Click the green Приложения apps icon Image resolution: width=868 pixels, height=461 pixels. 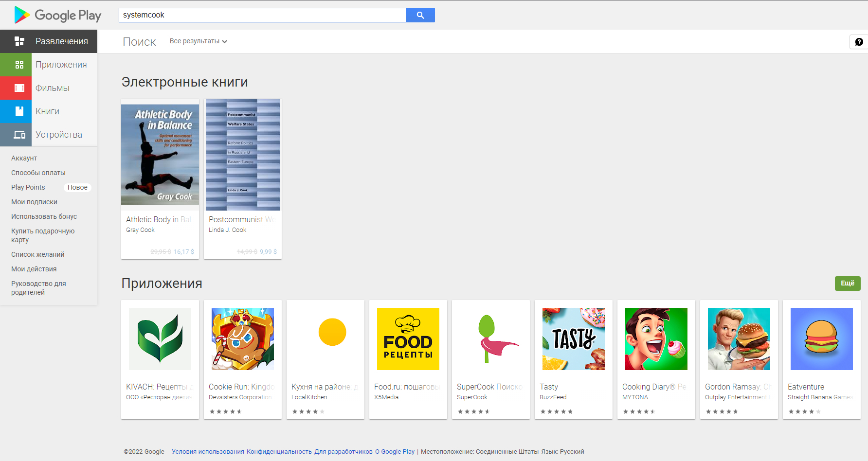[19, 65]
